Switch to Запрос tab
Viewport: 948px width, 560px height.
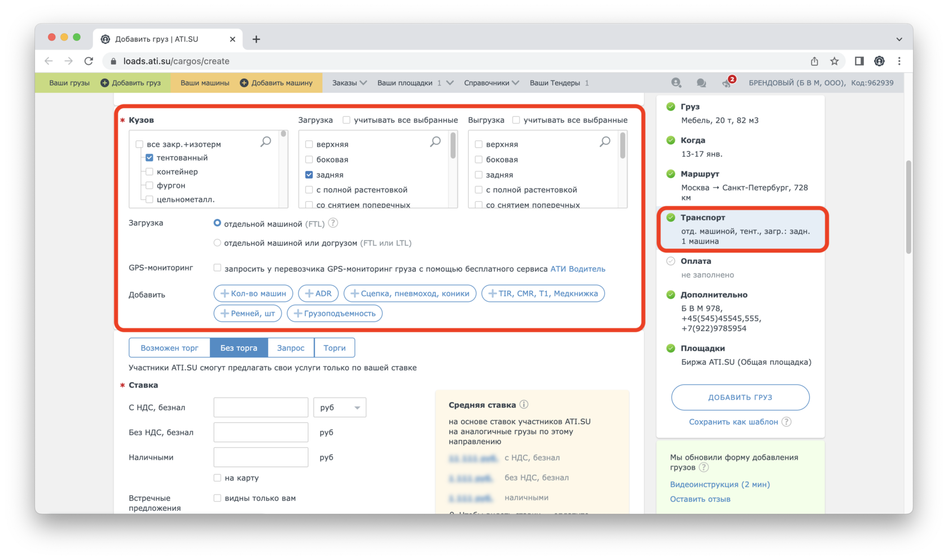click(291, 348)
